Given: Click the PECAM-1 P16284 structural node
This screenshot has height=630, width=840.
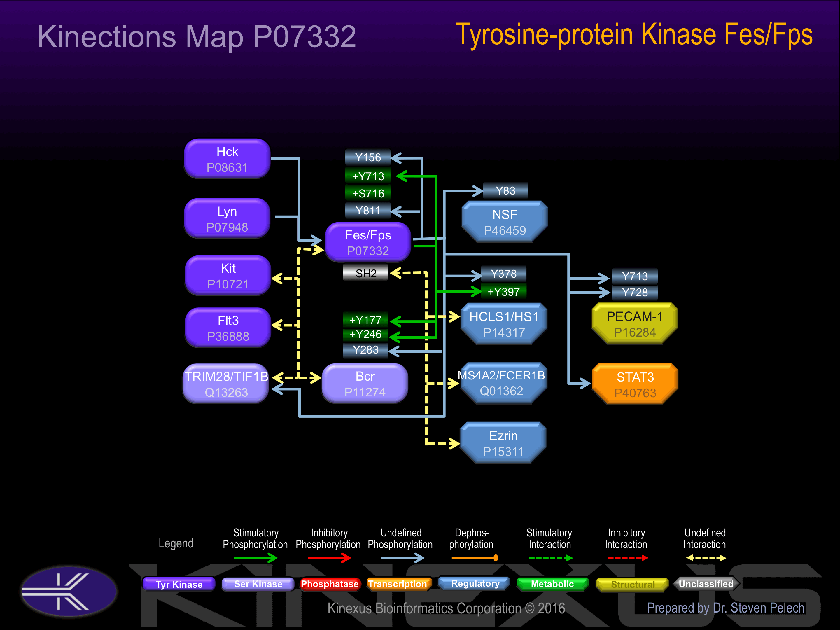Looking at the screenshot, I should (635, 323).
